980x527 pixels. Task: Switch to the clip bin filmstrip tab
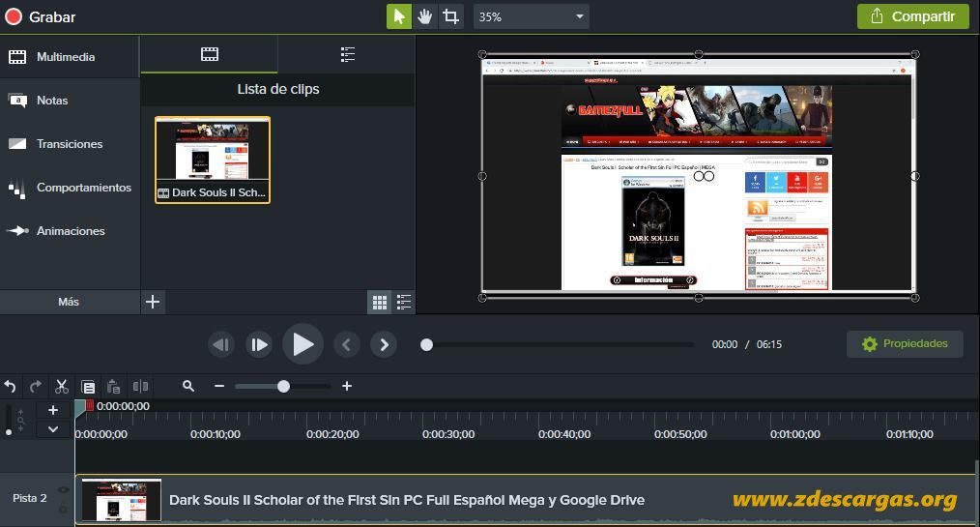210,54
